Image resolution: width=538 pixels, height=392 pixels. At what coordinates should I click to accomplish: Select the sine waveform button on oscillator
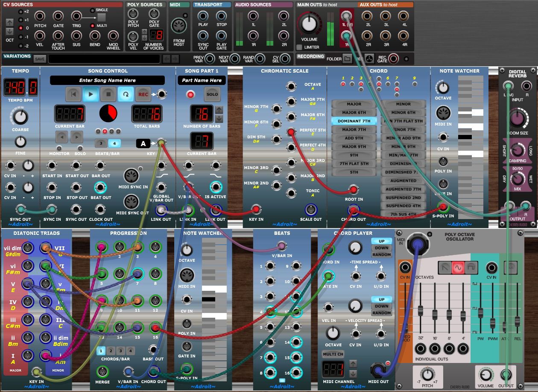458,267
